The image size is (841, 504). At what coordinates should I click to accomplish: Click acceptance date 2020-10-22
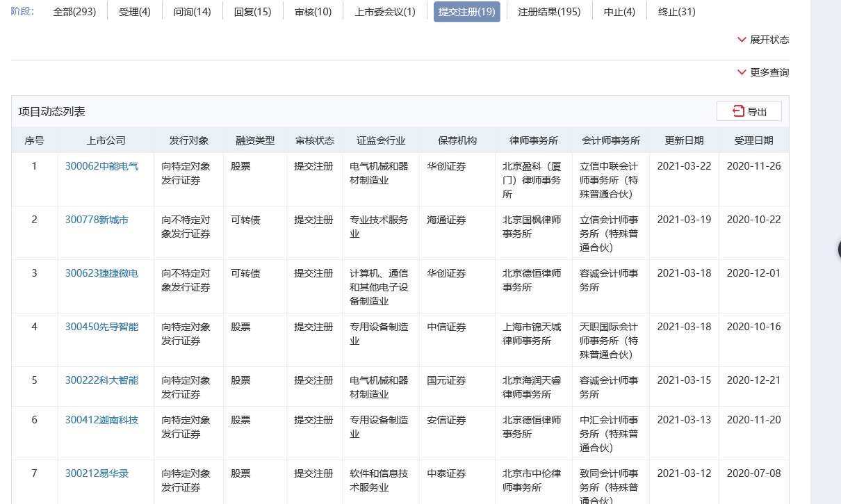coord(754,220)
